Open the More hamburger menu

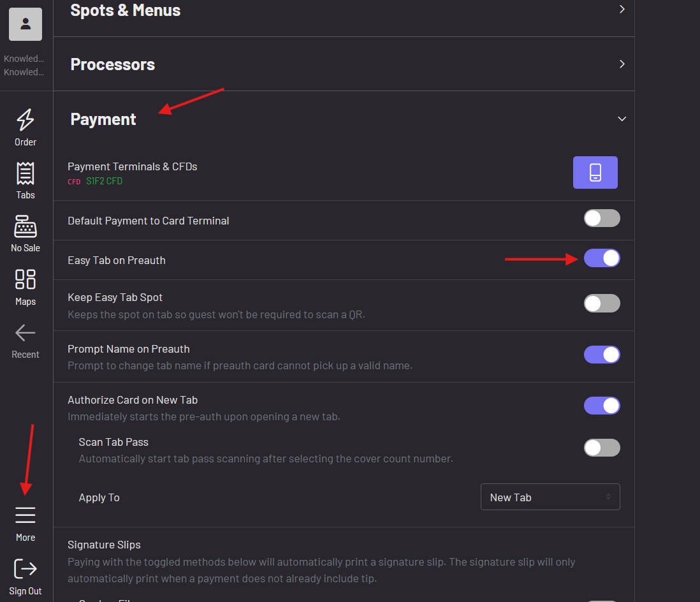tap(26, 515)
